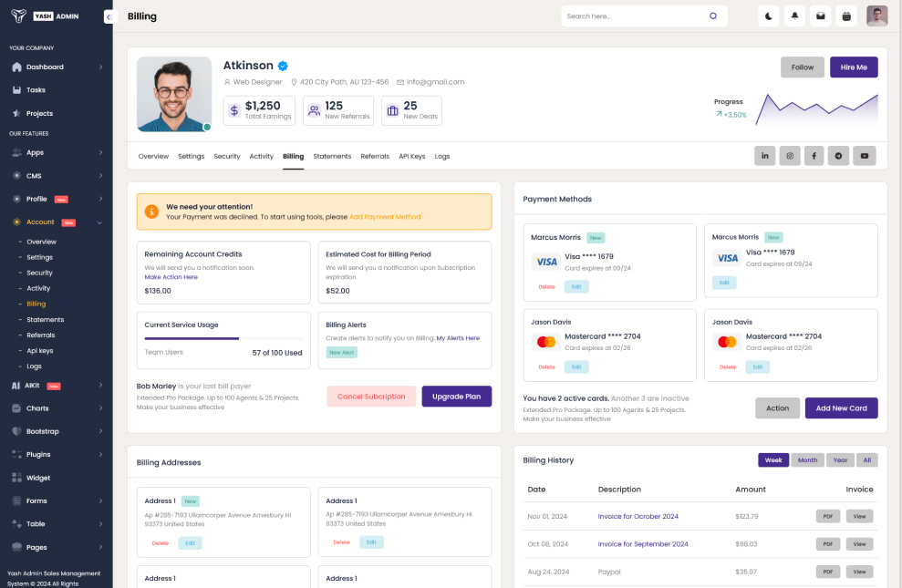
Task: View the Oct 08, 2024 invoice
Action: pyautogui.click(x=859, y=543)
